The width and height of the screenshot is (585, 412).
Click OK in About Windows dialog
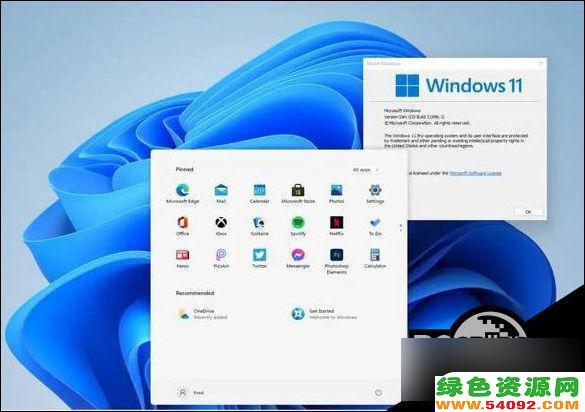point(528,212)
